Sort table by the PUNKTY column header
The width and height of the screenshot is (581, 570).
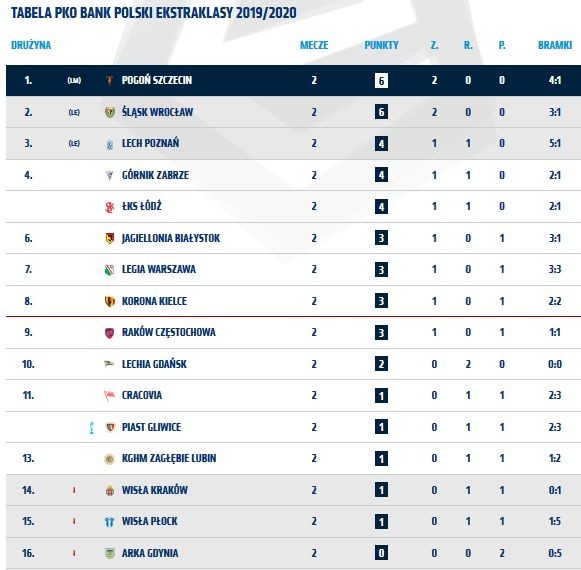click(381, 45)
